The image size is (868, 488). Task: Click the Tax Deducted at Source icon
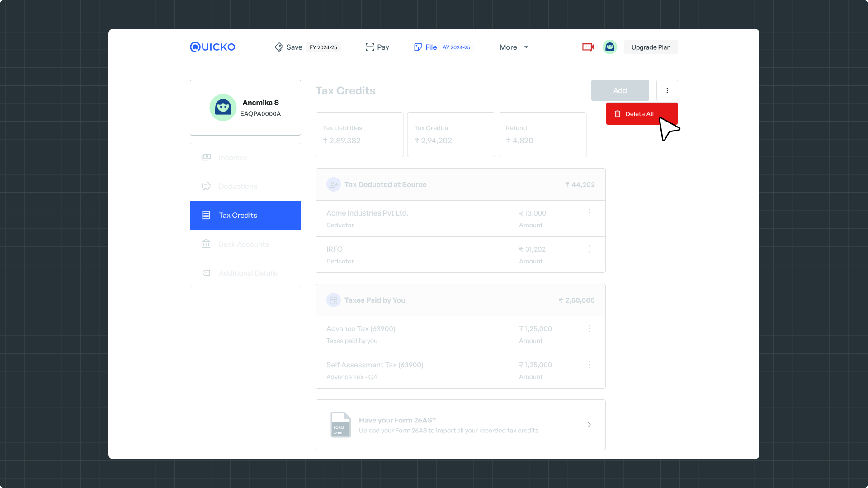(x=334, y=184)
